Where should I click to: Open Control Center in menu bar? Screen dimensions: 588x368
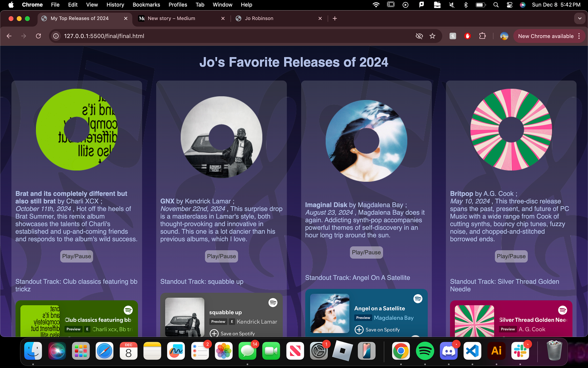point(510,5)
